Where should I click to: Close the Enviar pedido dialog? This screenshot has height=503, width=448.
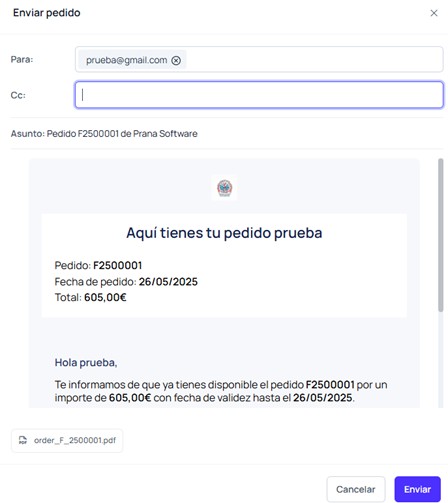(x=434, y=13)
